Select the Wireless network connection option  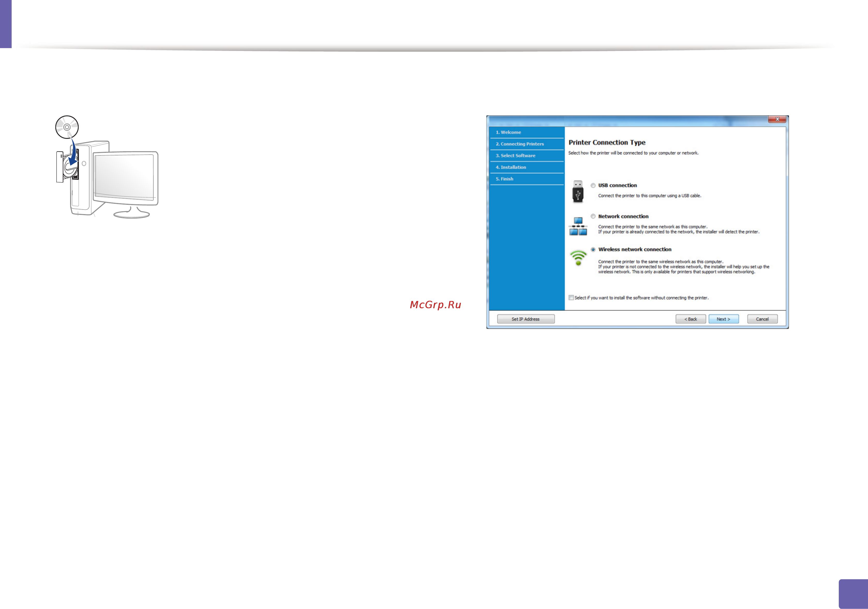click(593, 250)
